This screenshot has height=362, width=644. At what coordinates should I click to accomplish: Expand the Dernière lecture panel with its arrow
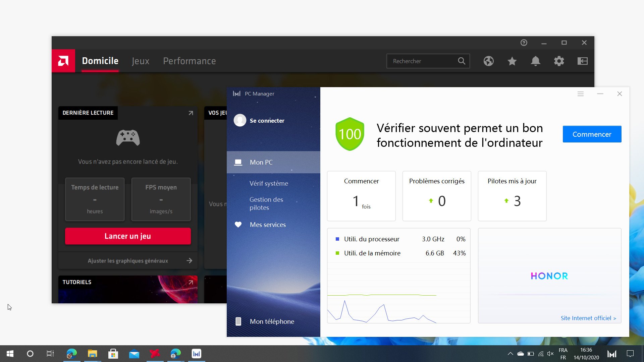pyautogui.click(x=191, y=113)
